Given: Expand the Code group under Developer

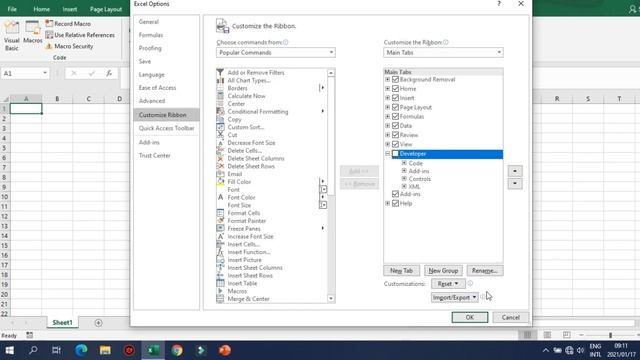Looking at the screenshot, I should (404, 163).
